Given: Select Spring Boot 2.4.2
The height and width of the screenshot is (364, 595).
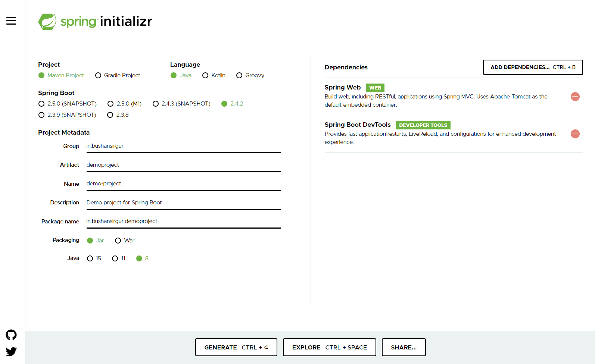Looking at the screenshot, I should [232, 104].
